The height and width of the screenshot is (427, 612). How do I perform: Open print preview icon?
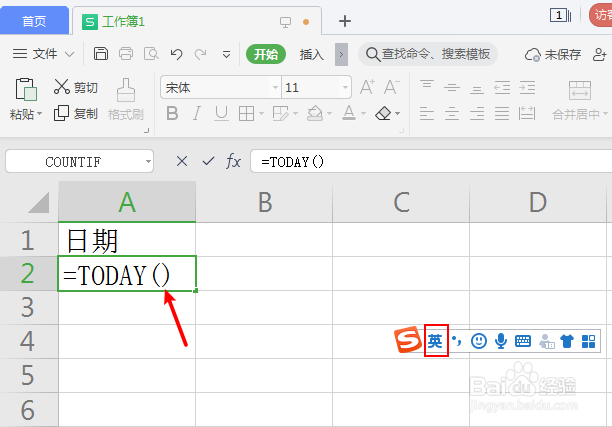coord(151,53)
